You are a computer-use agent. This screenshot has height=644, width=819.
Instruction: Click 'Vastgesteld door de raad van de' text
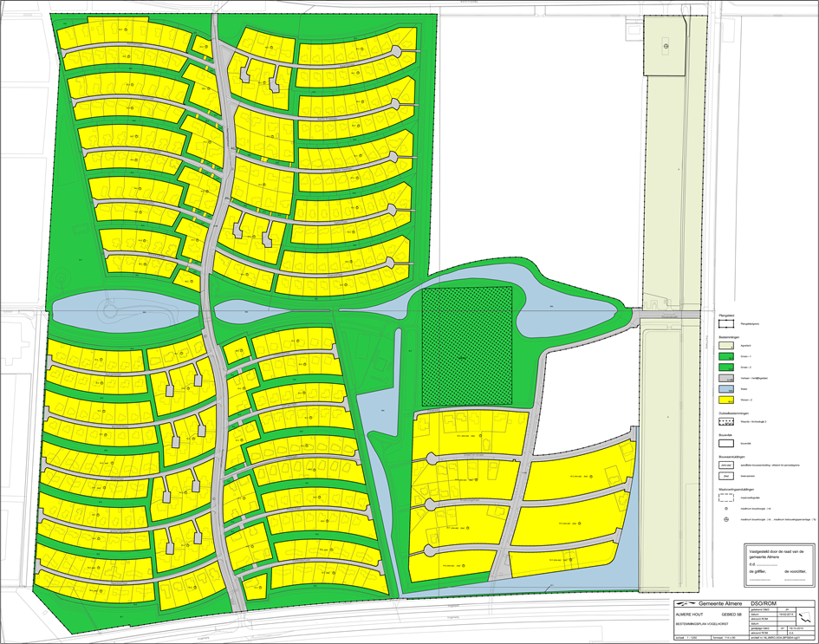point(777,551)
